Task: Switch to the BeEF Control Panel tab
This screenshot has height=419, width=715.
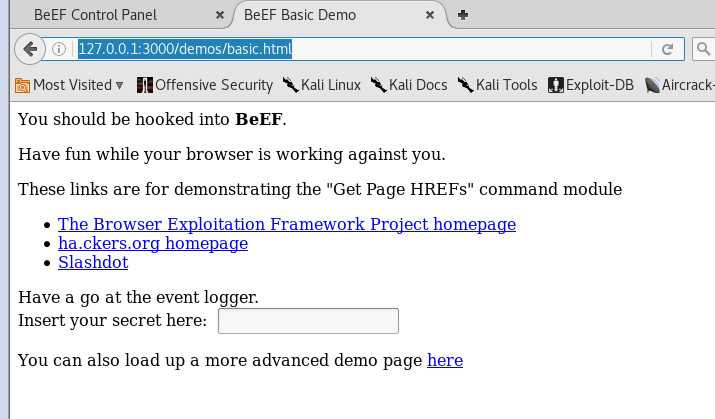Action: tap(95, 15)
